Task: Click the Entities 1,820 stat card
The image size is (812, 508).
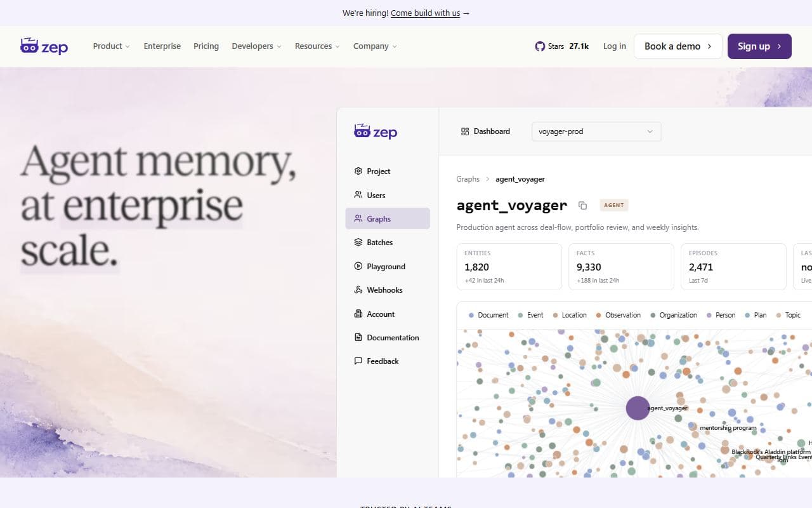Action: [509, 267]
